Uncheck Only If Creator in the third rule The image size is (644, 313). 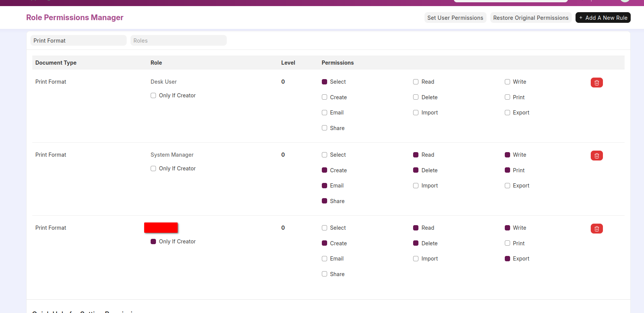click(x=153, y=242)
